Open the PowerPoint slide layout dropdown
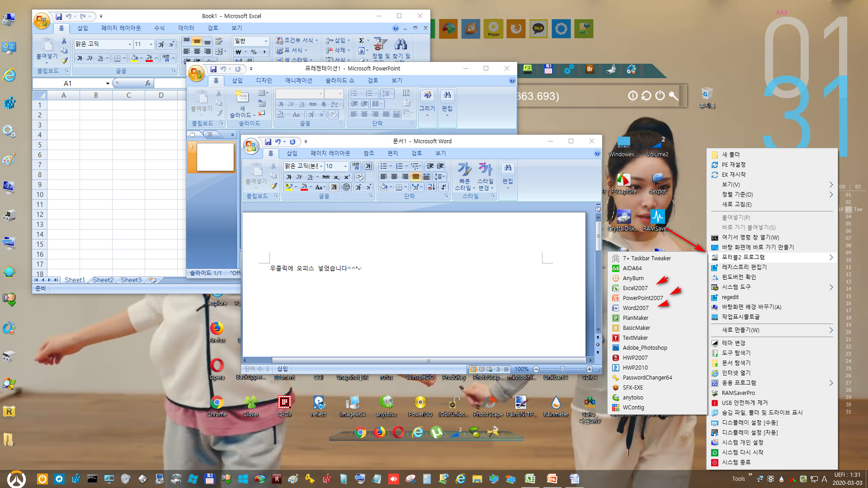Viewport: 868px width, 488px height. tap(263, 93)
